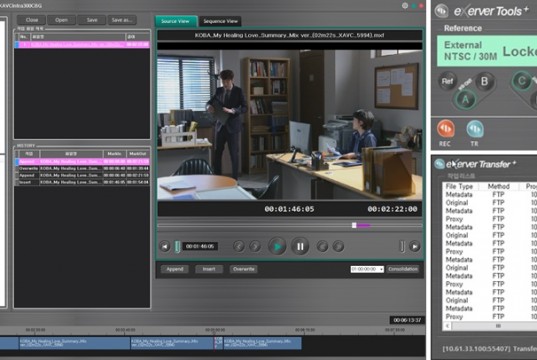537x360 pixels.
Task: Switch to the Source View tab
Action: click(175, 21)
